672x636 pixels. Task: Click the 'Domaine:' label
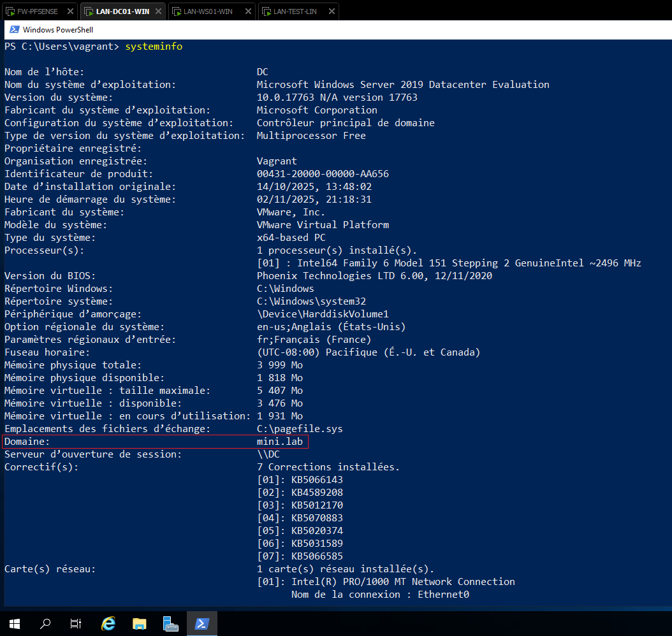click(x=27, y=442)
